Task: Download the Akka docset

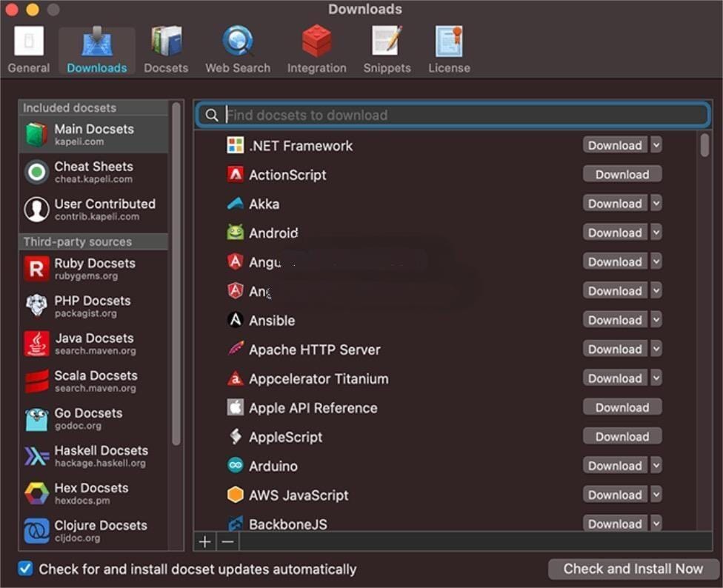Action: [615, 203]
